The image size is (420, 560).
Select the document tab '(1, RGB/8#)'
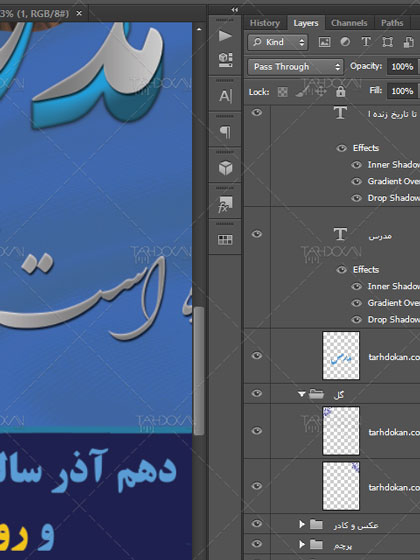pos(35,14)
